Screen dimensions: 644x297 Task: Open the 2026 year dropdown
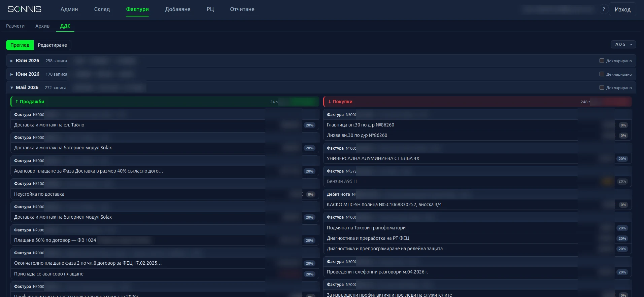pyautogui.click(x=623, y=44)
